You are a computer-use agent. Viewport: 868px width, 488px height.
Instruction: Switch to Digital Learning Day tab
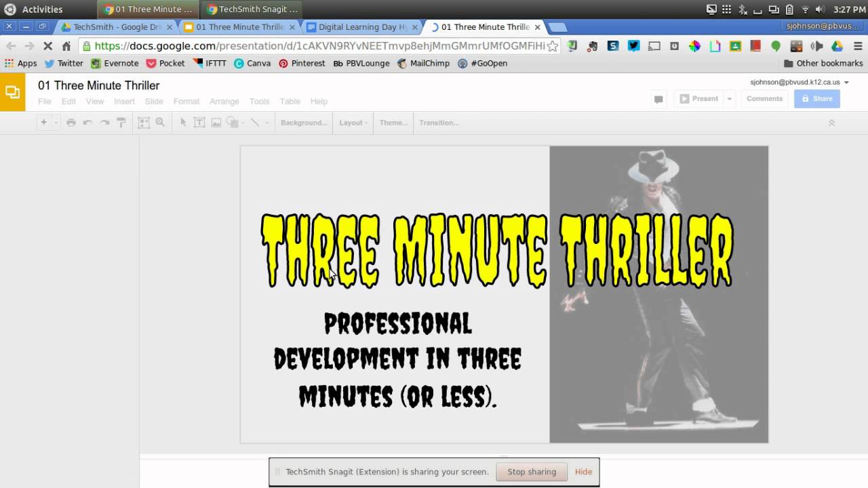pyautogui.click(x=362, y=27)
